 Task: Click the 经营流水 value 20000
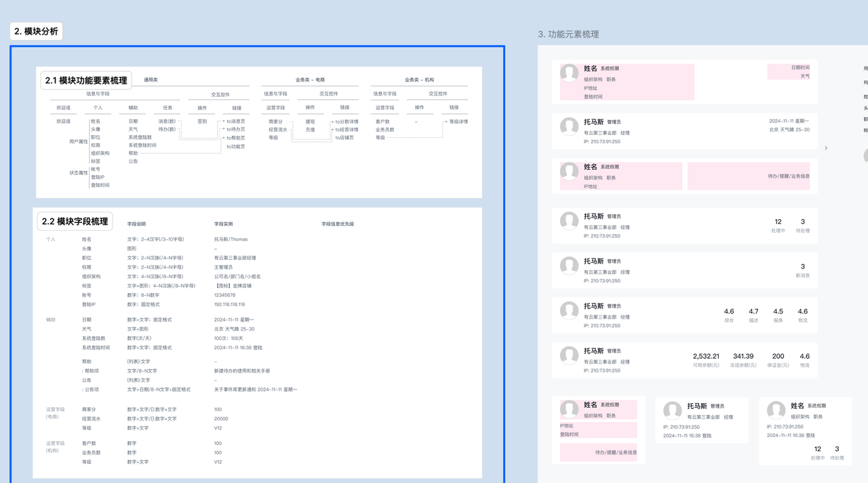(220, 419)
